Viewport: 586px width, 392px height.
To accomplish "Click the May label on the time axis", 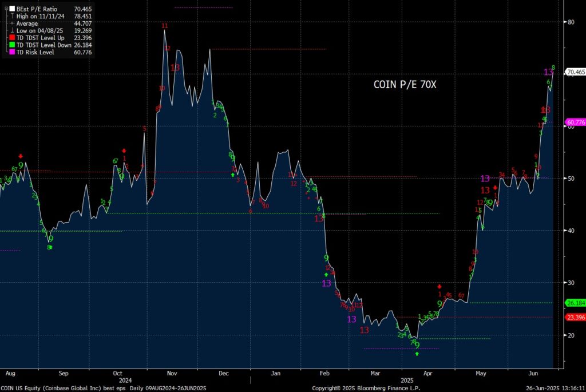I will pyautogui.click(x=481, y=373).
